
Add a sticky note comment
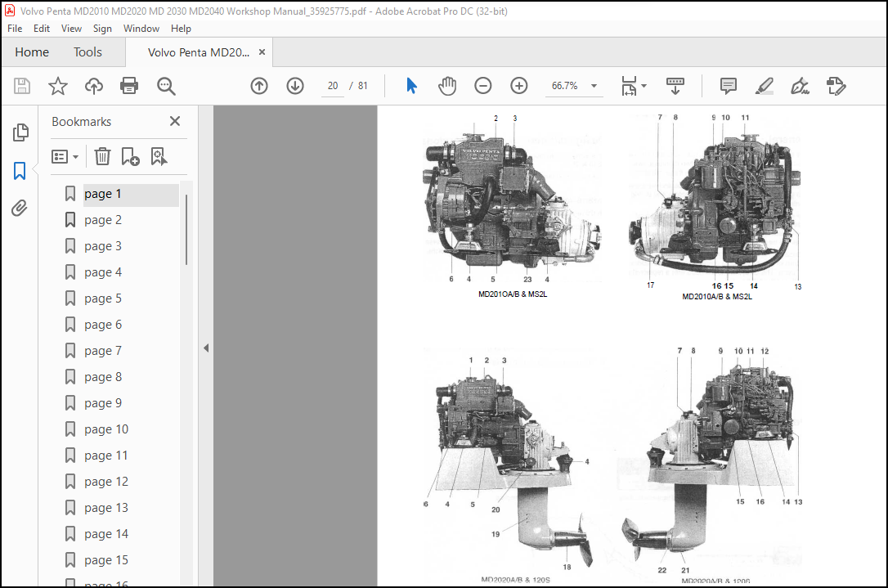pos(729,86)
